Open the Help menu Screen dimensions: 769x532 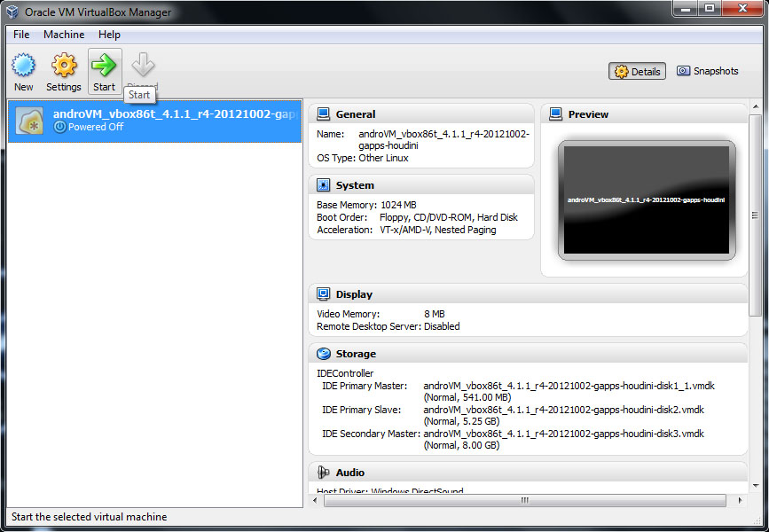tap(109, 35)
